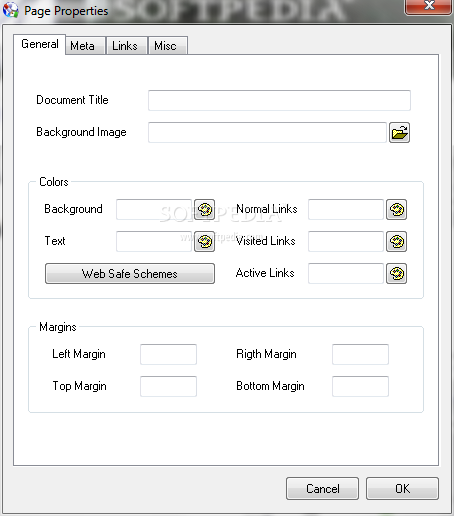Click the Visited Links color field
Screen dimensions: 454x516
pyautogui.click(x=346, y=241)
